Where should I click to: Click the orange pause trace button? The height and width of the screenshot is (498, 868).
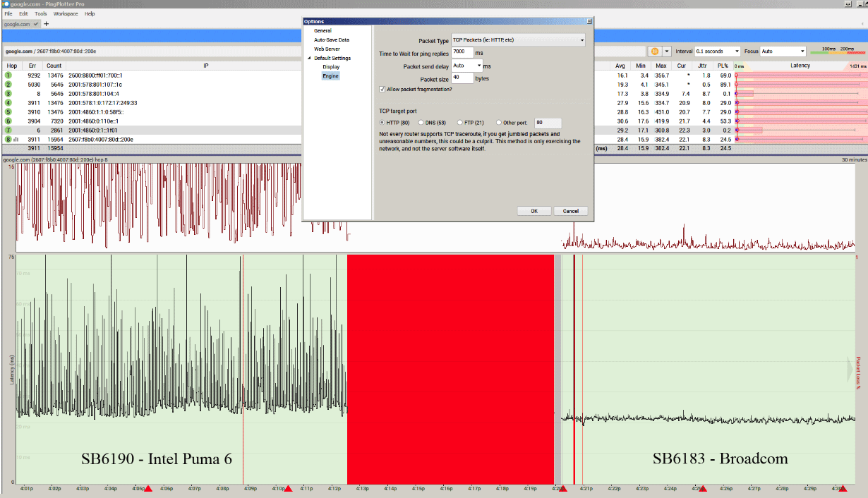coord(654,51)
